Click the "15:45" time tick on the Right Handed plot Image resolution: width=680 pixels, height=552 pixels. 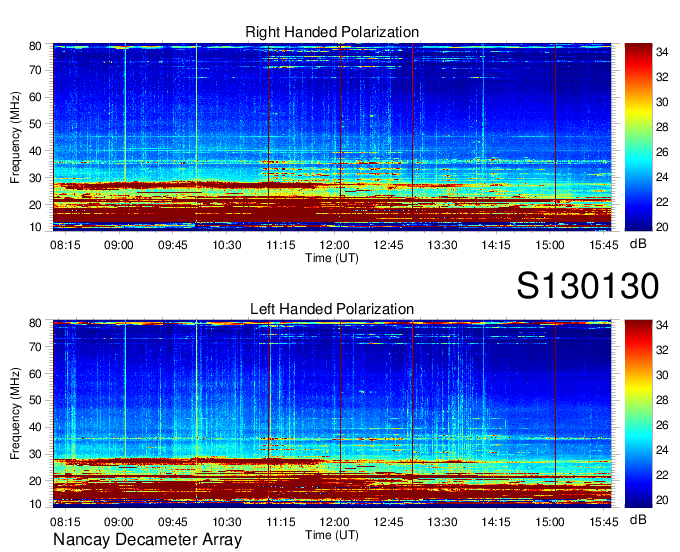[604, 245]
